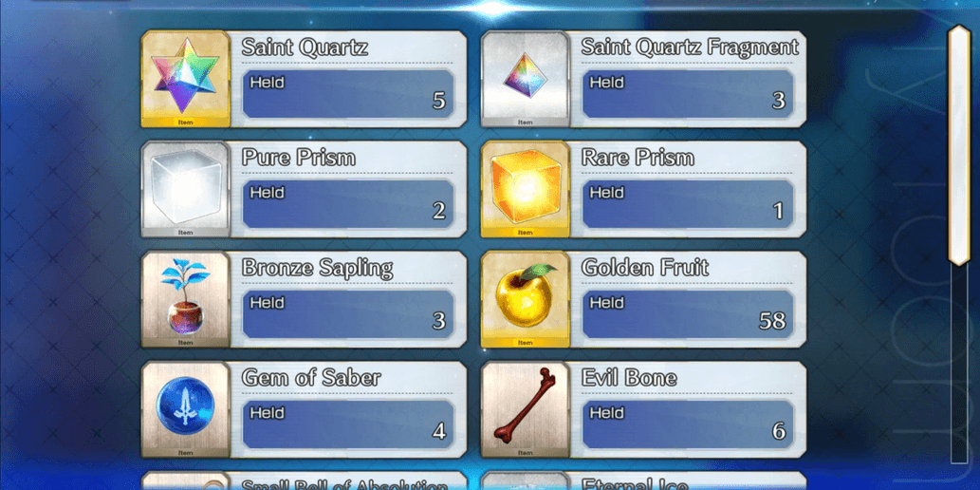Screen dimensions: 980x490
Task: Open the Pure Prism cube icon
Action: click(x=186, y=190)
